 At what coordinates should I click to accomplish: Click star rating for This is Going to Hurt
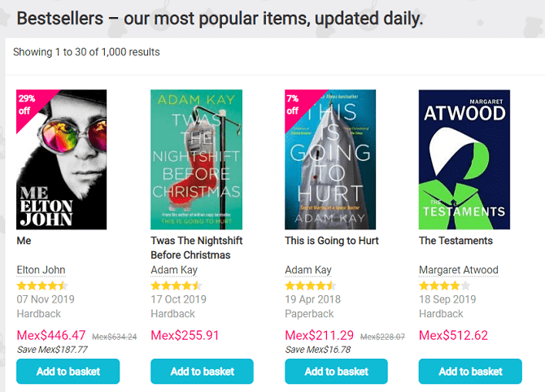(310, 285)
